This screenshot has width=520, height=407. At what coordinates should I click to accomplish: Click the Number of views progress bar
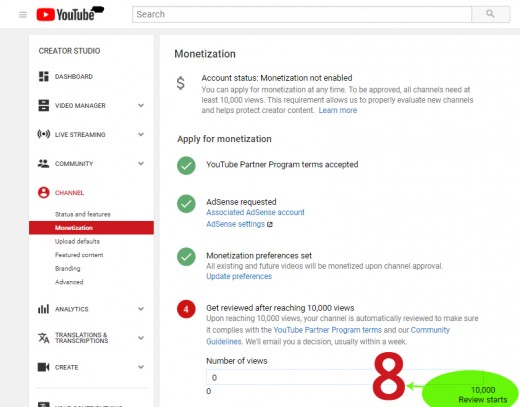click(345, 377)
